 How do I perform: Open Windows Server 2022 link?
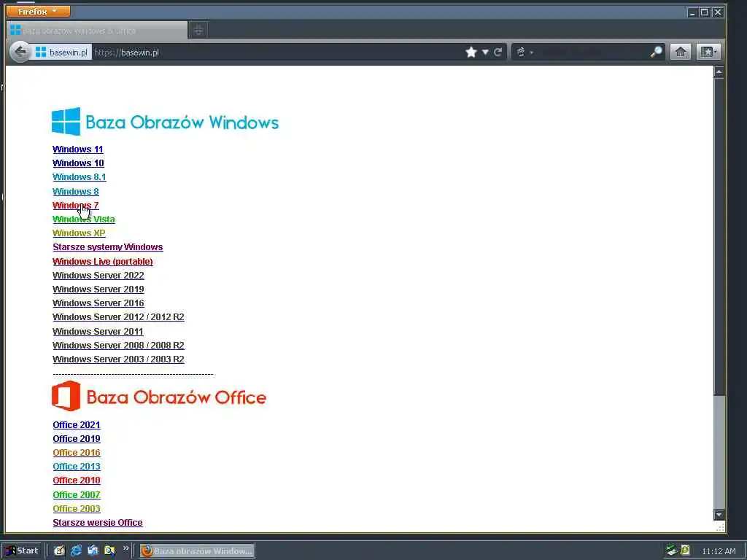(x=98, y=275)
